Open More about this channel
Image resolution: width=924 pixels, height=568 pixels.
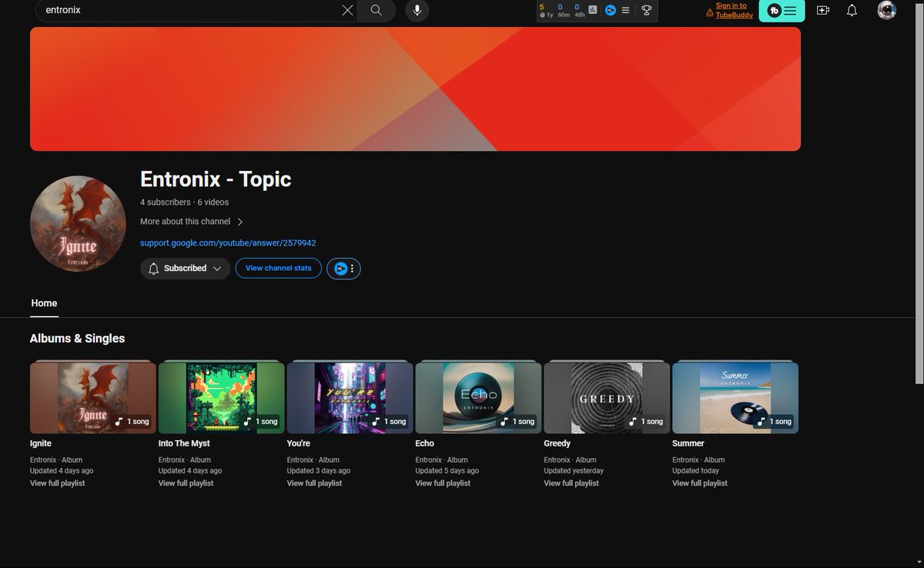(x=192, y=222)
